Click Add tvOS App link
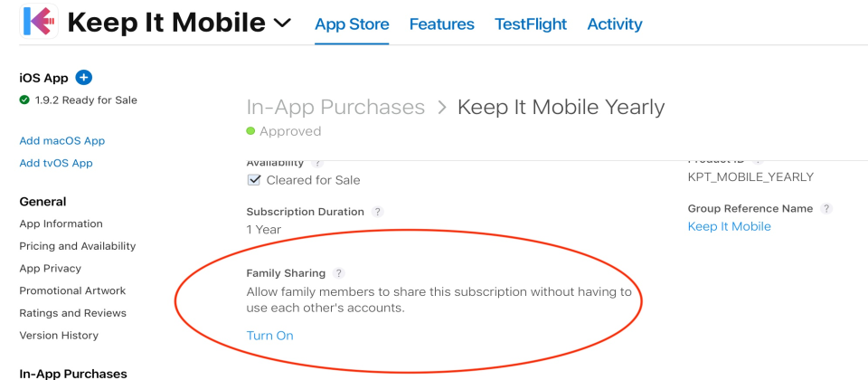This screenshot has height=380, width=868. (56, 164)
